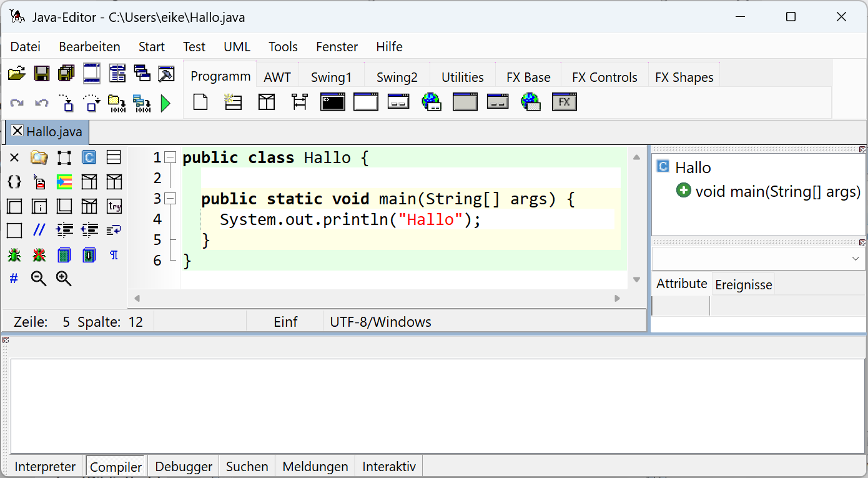Click the green bug breakpoint icon

click(14, 255)
